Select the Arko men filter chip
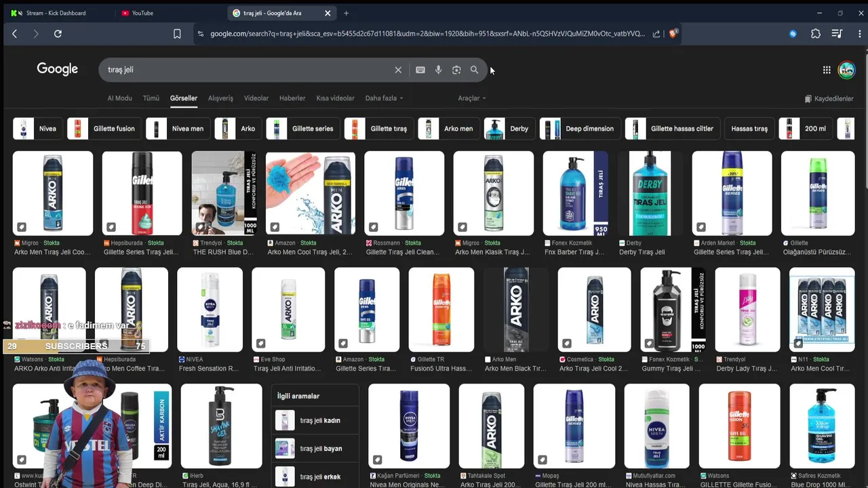Viewport: 868px width, 488px height. tap(449, 129)
